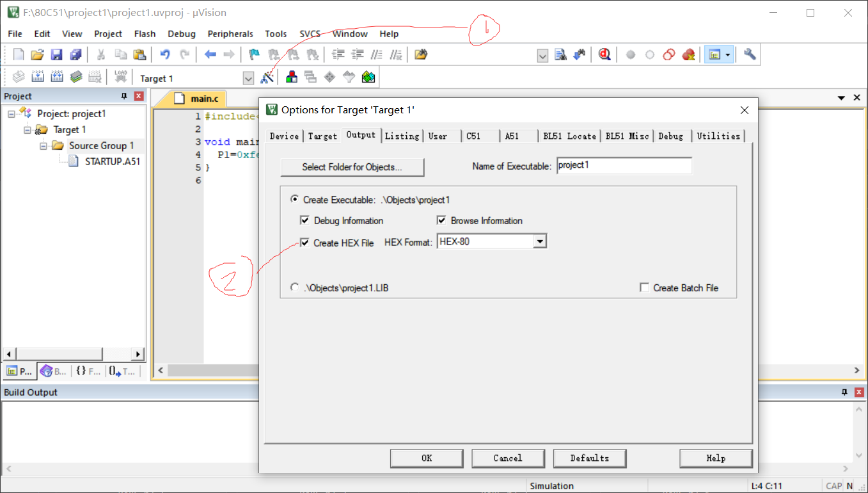Click the Options for Target magic wand icon
Image resolution: width=868 pixels, height=493 pixels.
[267, 77]
